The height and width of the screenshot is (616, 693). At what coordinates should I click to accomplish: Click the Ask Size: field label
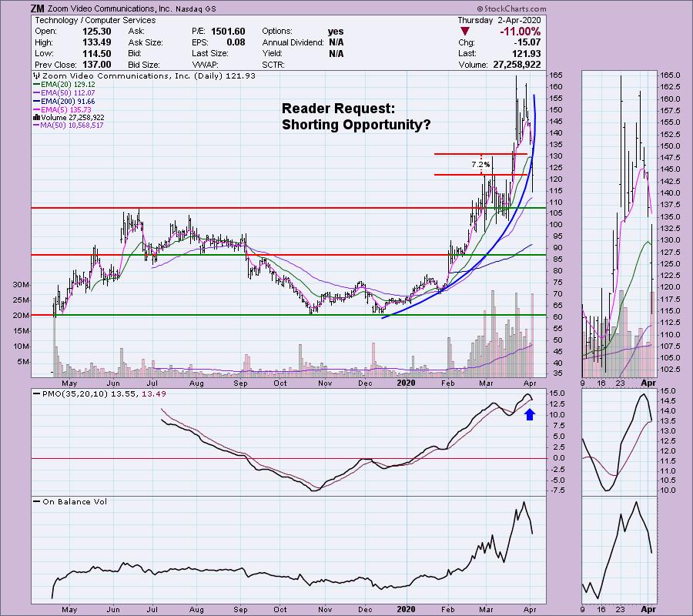coord(146,42)
